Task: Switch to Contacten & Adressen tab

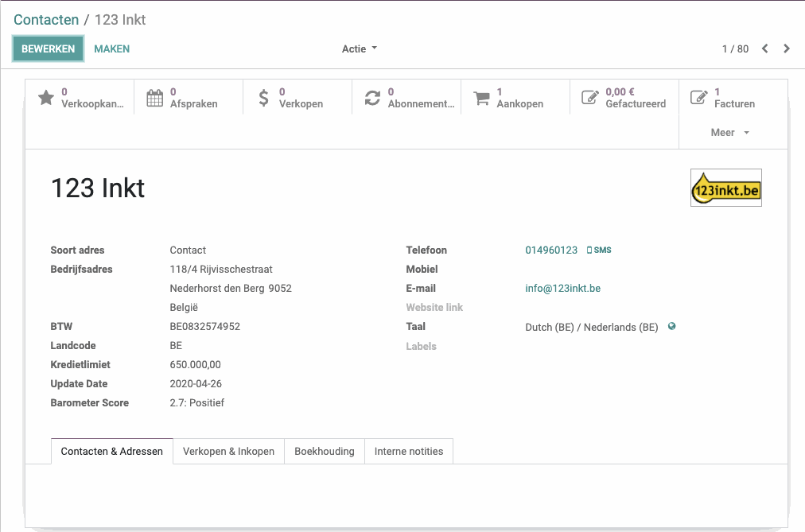Action: [112, 451]
